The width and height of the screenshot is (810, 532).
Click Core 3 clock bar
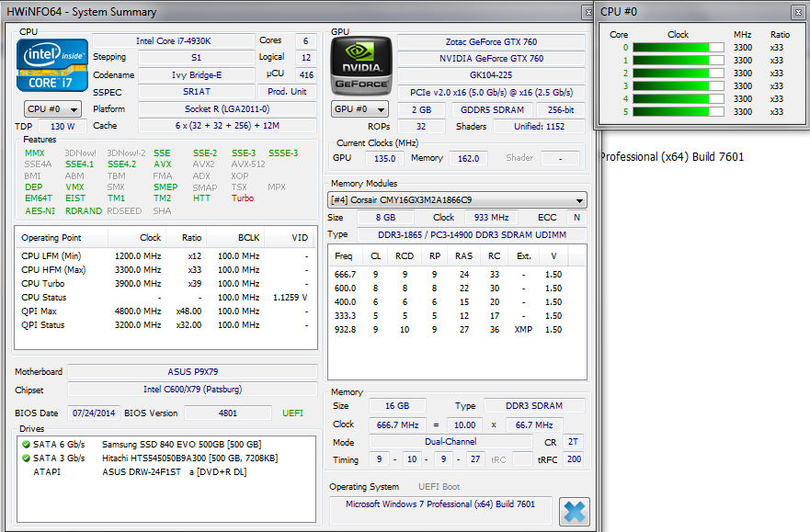pyautogui.click(x=679, y=86)
